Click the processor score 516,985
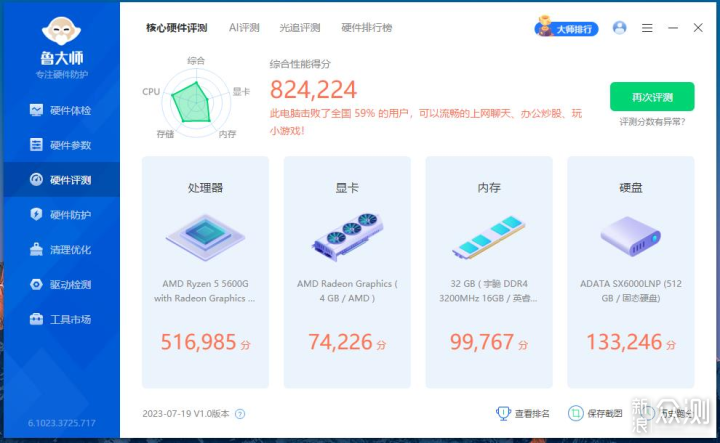Screen dimensions: 720x443 [198, 342]
